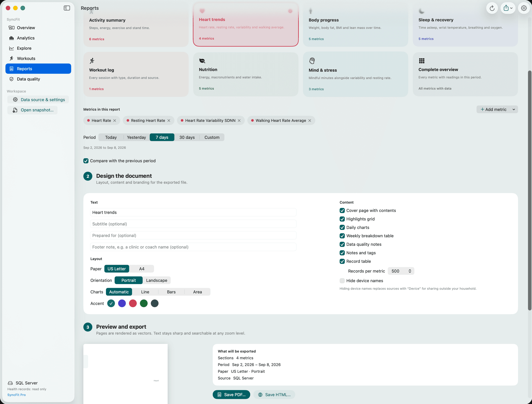This screenshot has height=404, width=532.
Task: Open the Explore section
Action: (x=38, y=48)
